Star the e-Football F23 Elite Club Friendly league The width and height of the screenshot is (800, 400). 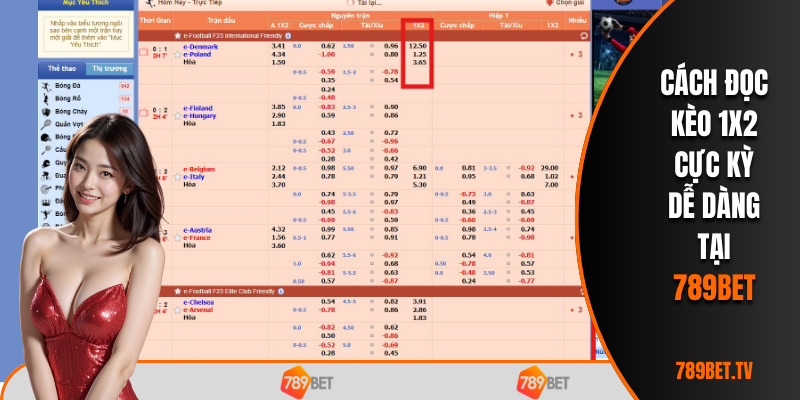coord(178,291)
